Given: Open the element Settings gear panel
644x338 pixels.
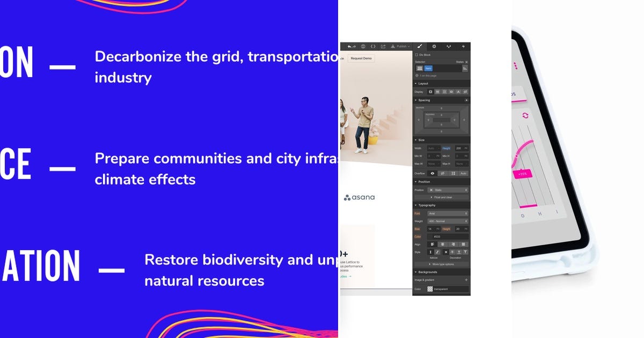Looking at the screenshot, I should [434, 46].
